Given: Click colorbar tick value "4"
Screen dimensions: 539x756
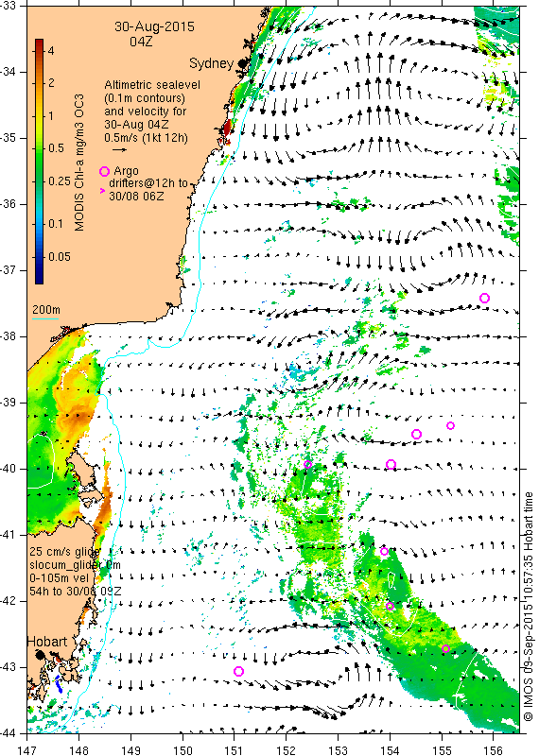Looking at the screenshot, I should point(51,50).
